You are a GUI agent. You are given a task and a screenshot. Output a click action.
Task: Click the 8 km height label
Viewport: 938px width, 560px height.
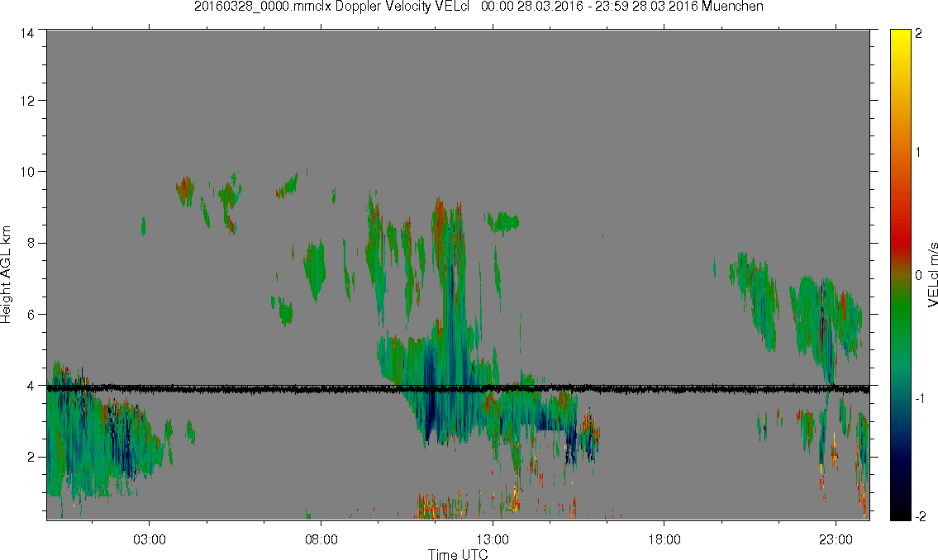click(x=31, y=243)
